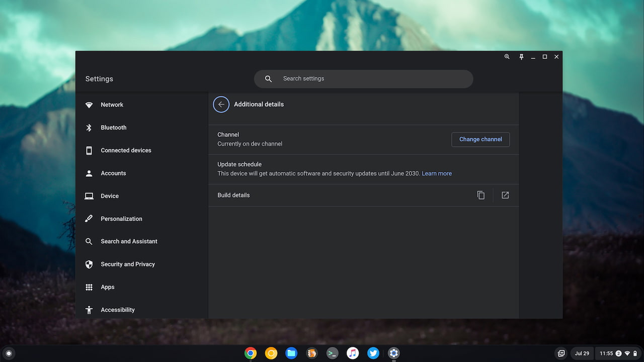This screenshot has width=644, height=362.
Task: Open the yellow circle app on the shelf
Action: coord(271,353)
